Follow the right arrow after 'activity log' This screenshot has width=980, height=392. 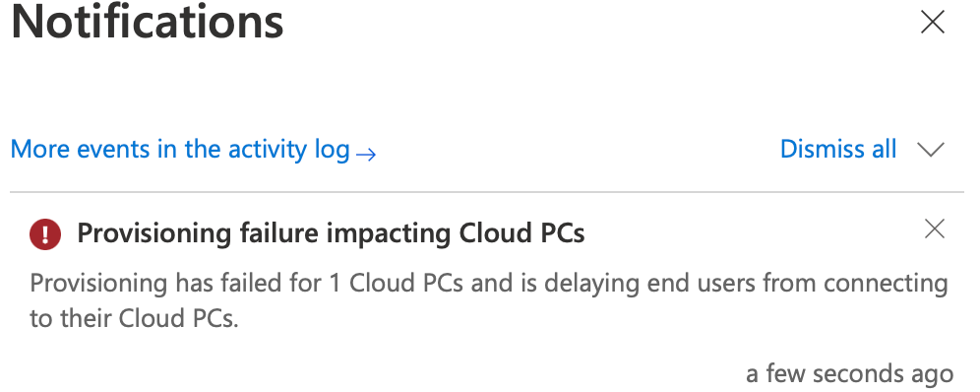click(366, 153)
